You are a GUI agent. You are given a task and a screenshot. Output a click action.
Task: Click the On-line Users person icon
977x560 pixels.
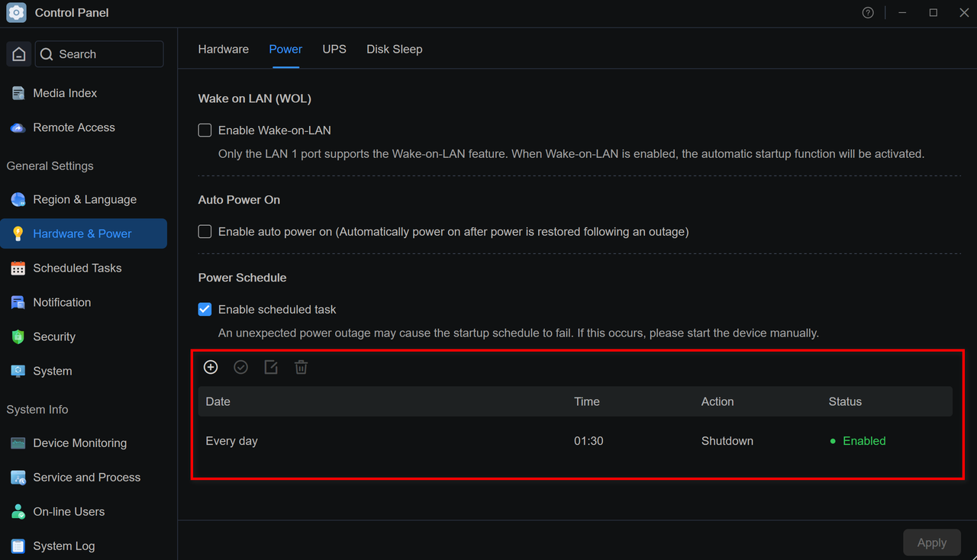(18, 512)
